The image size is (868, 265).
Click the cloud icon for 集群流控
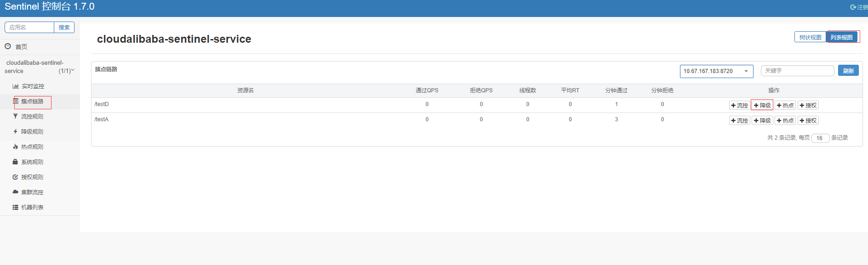(15, 192)
